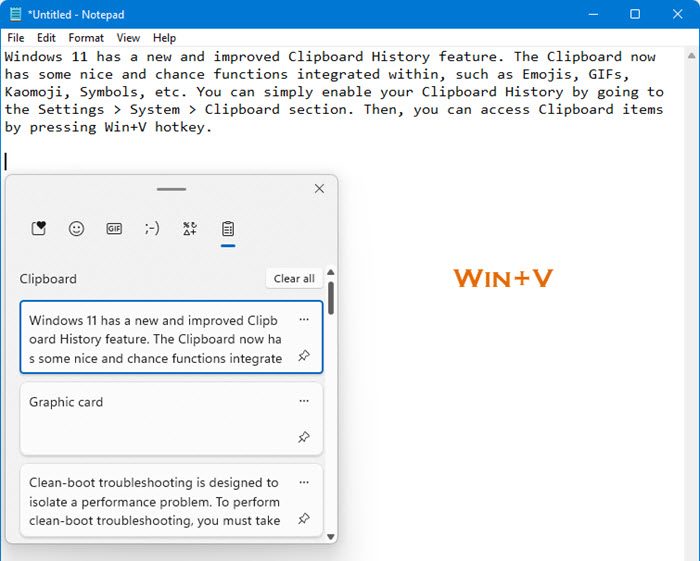This screenshot has height=561, width=700.
Task: Select the Kaomoji ;-) tab
Action: (x=152, y=229)
